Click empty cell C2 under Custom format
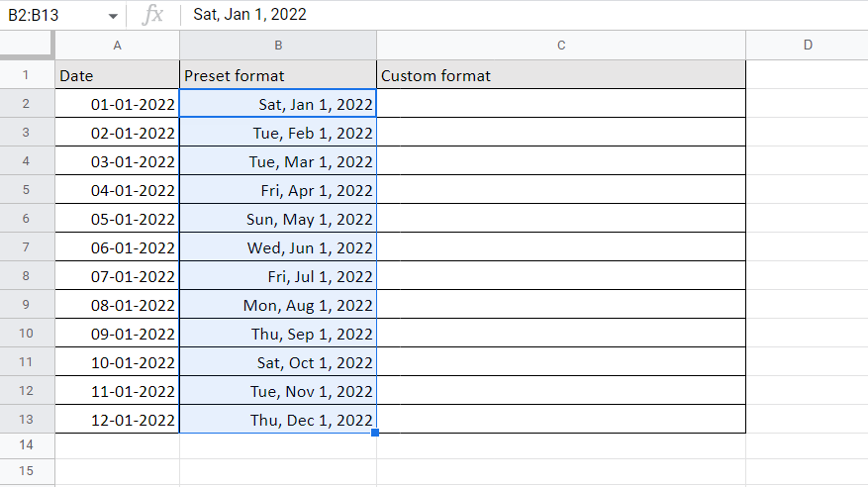 click(x=561, y=104)
